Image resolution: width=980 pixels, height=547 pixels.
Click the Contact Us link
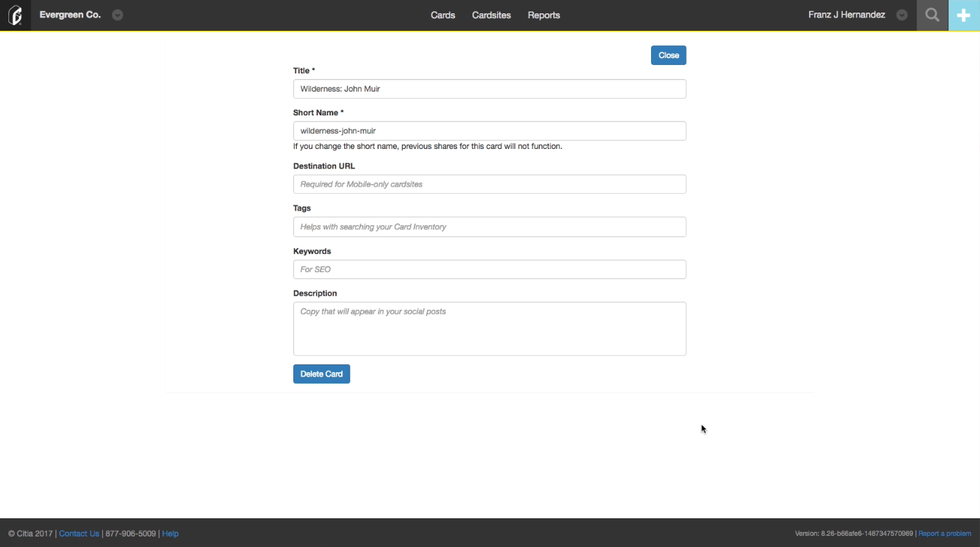[x=79, y=533]
